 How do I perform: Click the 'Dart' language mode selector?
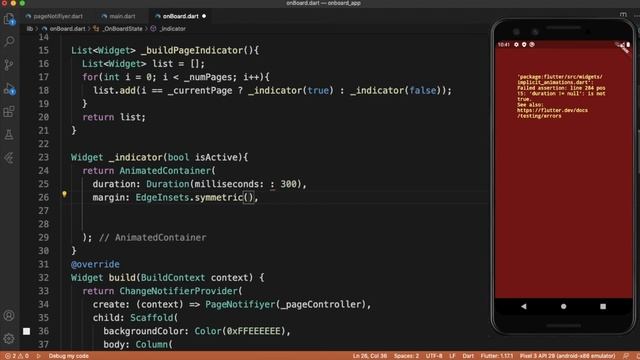[x=468, y=356]
